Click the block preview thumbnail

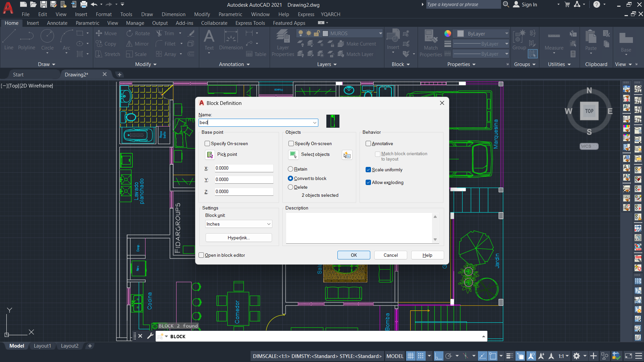tap(333, 121)
